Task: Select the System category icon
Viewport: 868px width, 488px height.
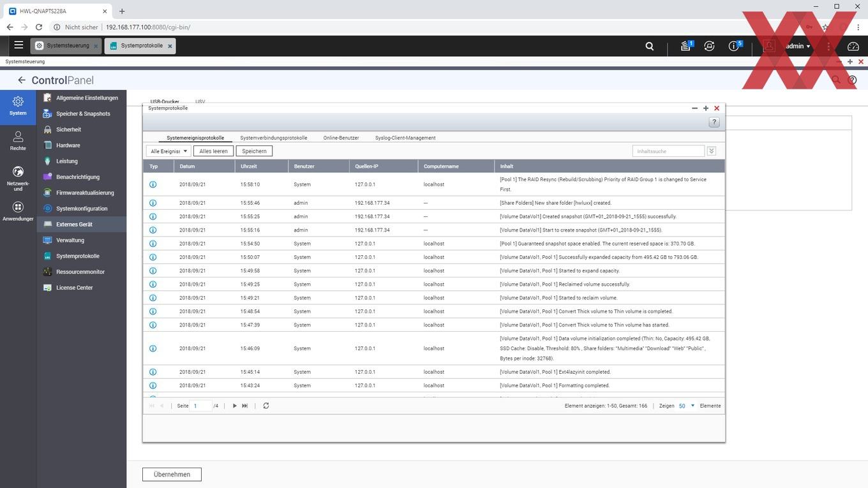Action: (18, 106)
